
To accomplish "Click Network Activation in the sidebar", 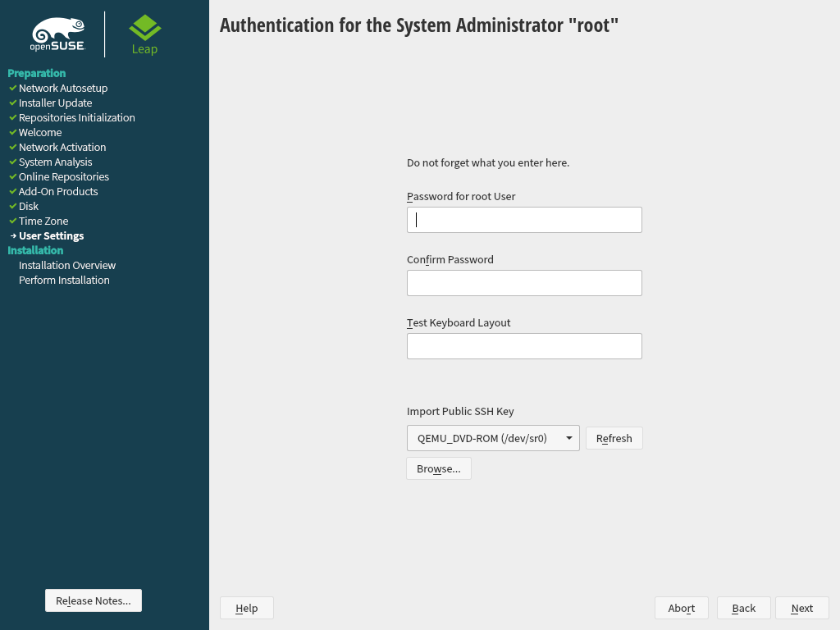I will click(62, 147).
